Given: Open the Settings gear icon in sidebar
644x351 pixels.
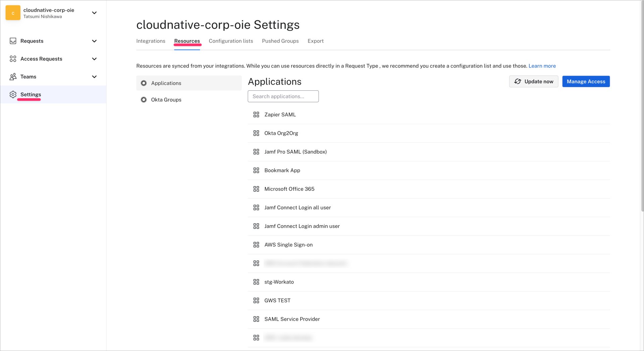Looking at the screenshot, I should (x=13, y=94).
